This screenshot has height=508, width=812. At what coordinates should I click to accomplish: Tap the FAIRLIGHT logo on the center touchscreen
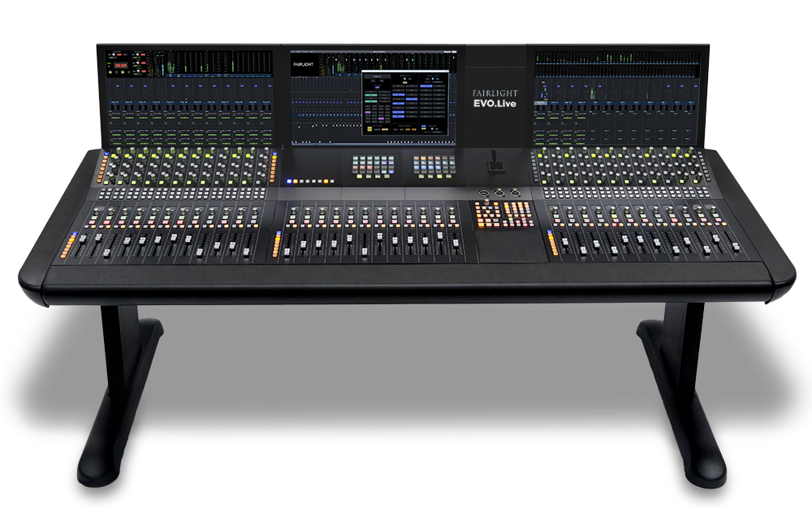[x=305, y=63]
